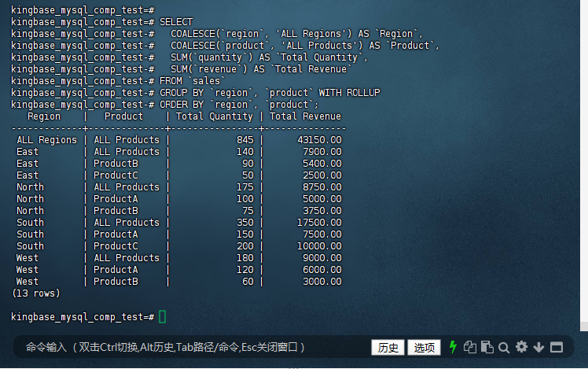Click the 180 West quantity value
Image resolution: width=588 pixels, height=369 pixels.
pos(245,258)
